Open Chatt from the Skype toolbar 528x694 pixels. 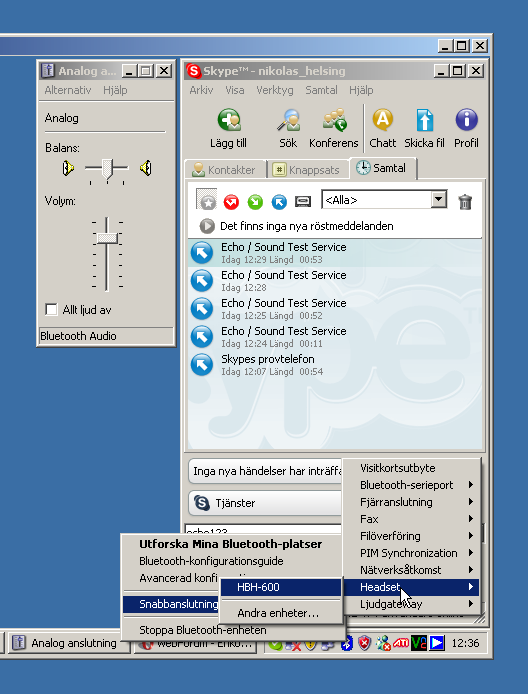point(382,120)
